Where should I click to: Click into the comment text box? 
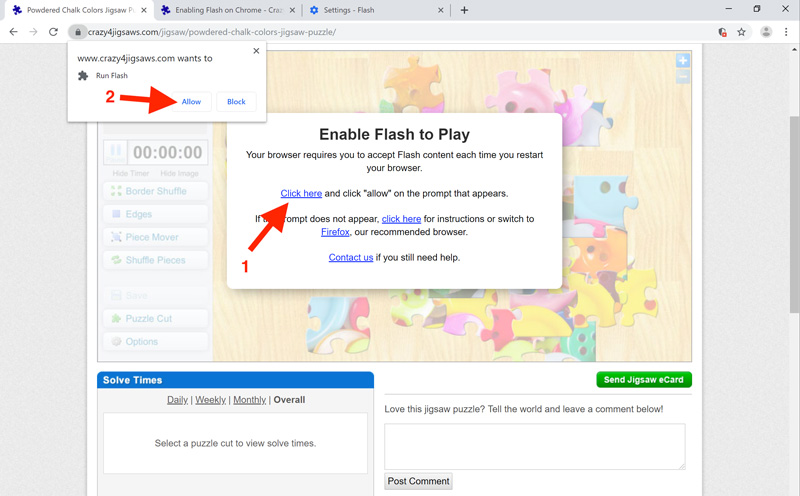coord(535,446)
